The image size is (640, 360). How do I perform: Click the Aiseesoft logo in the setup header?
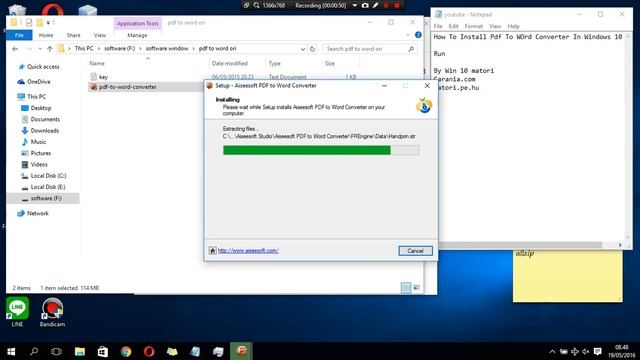point(424,106)
